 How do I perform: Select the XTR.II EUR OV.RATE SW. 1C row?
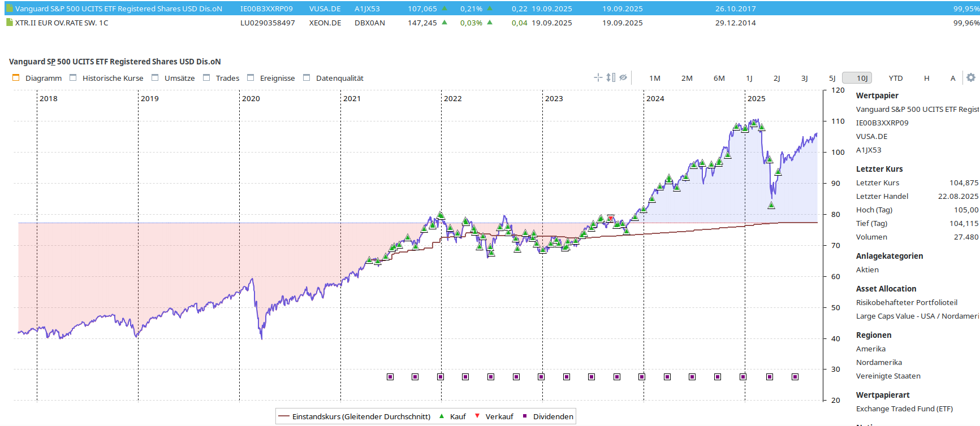(x=62, y=23)
